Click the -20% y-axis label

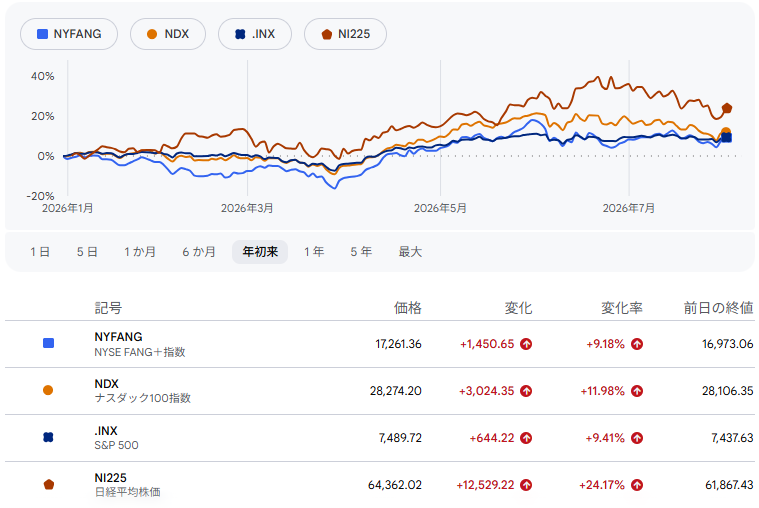click(x=40, y=196)
